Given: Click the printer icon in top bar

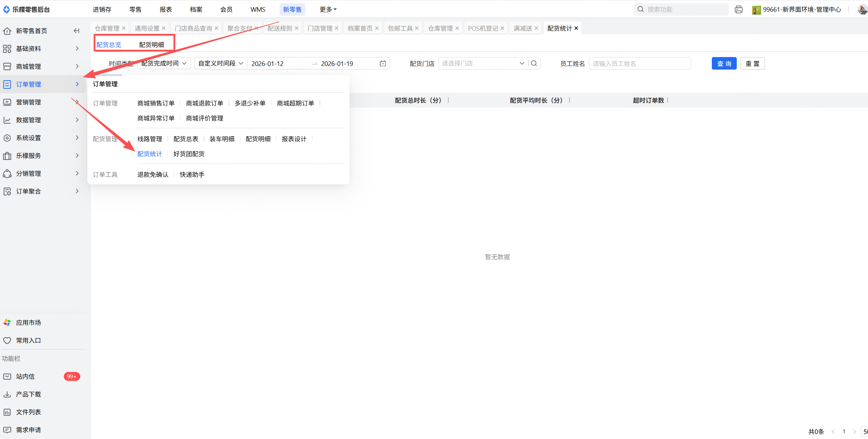Looking at the screenshot, I should (739, 10).
